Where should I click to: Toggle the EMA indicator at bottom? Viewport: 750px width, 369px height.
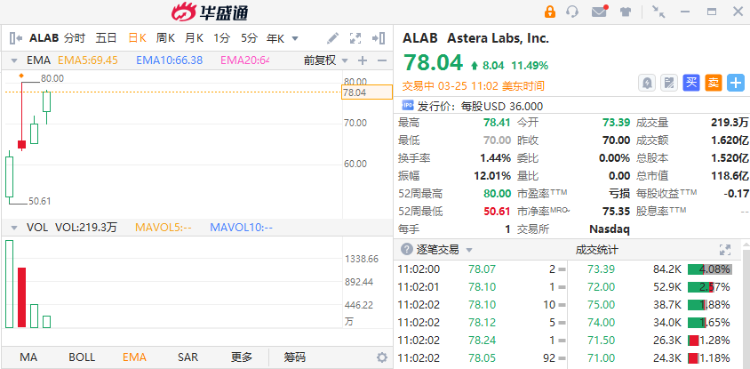coord(134,357)
